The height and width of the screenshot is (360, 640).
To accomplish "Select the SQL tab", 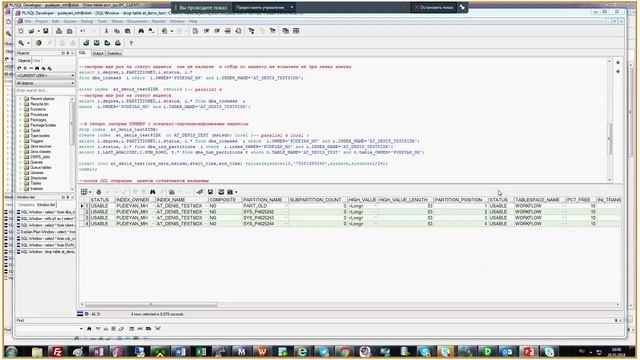I will (x=82, y=53).
